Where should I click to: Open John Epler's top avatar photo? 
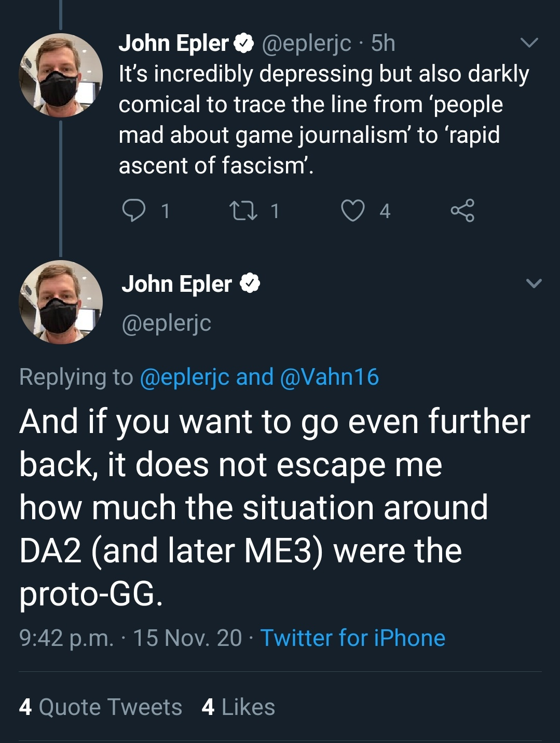pos(61,75)
